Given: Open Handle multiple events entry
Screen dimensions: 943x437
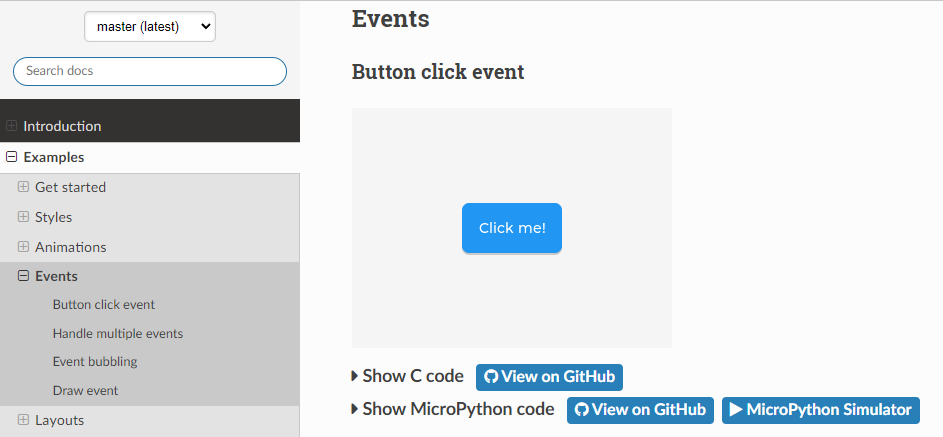Looking at the screenshot, I should coord(118,333).
